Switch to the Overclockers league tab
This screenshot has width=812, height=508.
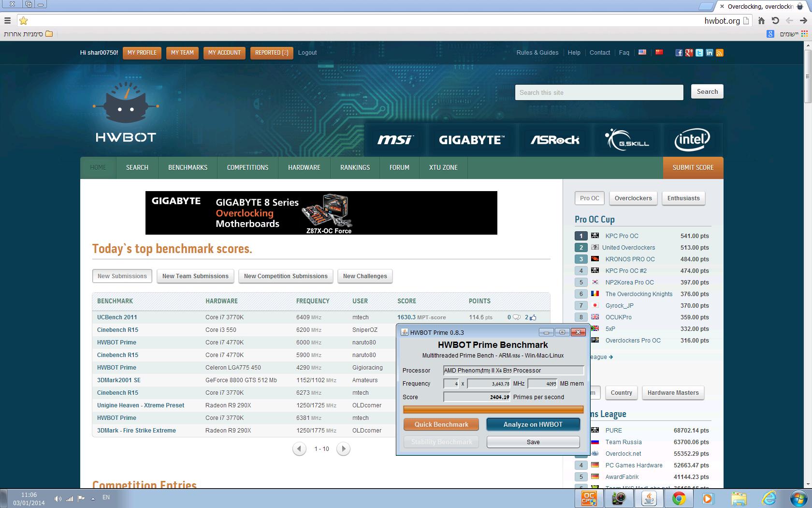(633, 198)
